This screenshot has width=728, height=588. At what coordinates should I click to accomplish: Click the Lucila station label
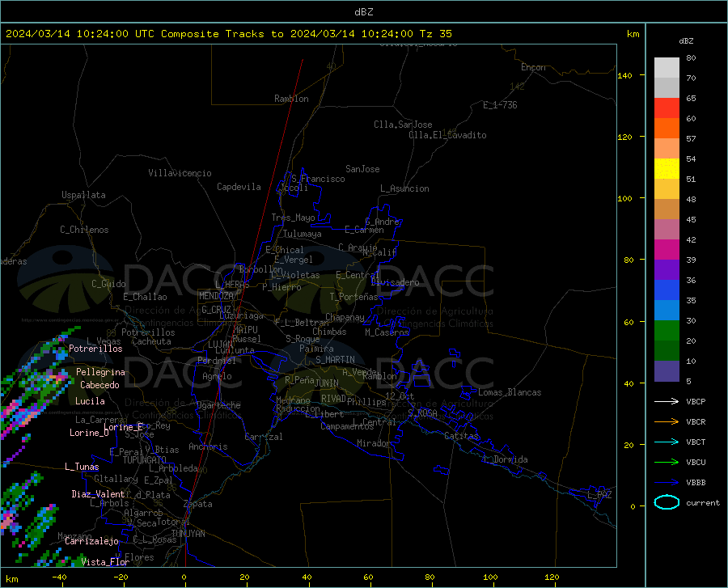(x=90, y=401)
